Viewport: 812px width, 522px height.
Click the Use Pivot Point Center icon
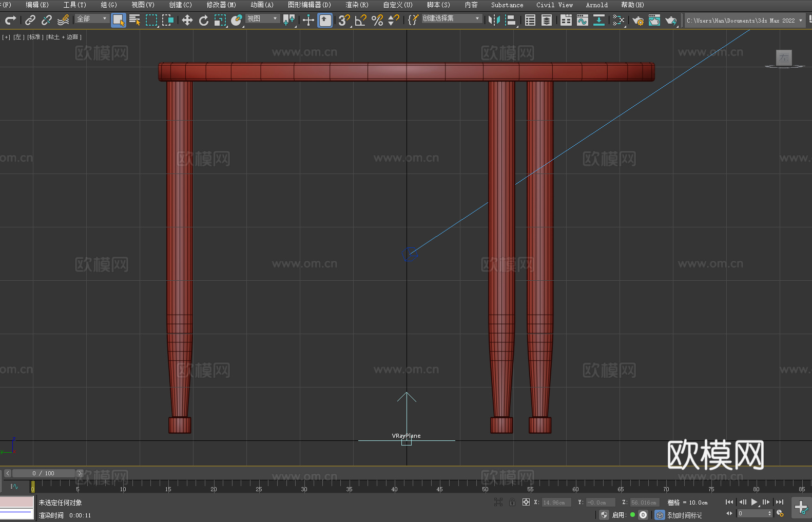[x=289, y=20]
